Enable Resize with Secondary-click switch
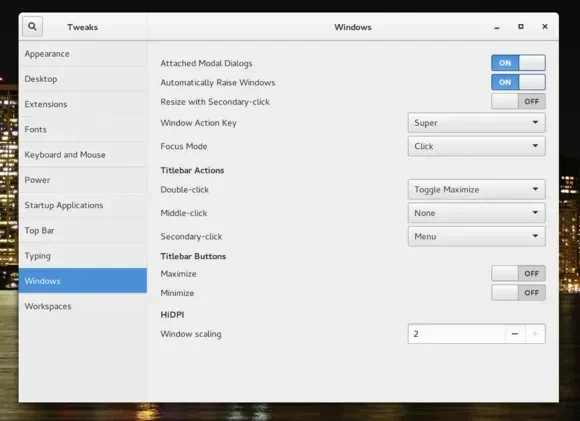This screenshot has height=421, width=580. [x=518, y=101]
